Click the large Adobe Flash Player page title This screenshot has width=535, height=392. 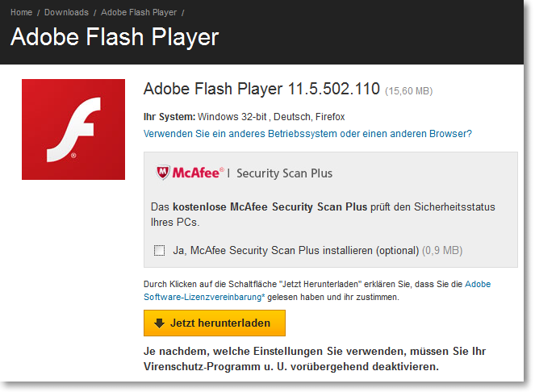115,37
